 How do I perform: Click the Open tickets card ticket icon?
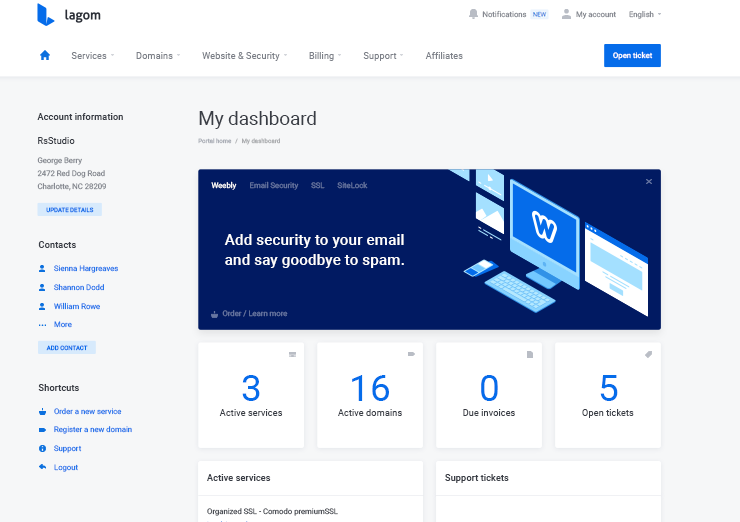(x=649, y=354)
